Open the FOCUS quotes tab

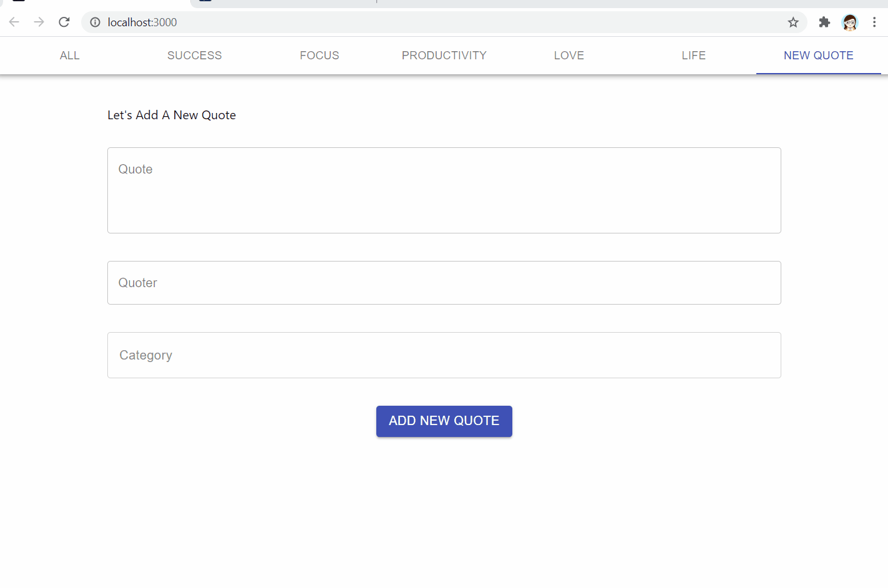(320, 56)
